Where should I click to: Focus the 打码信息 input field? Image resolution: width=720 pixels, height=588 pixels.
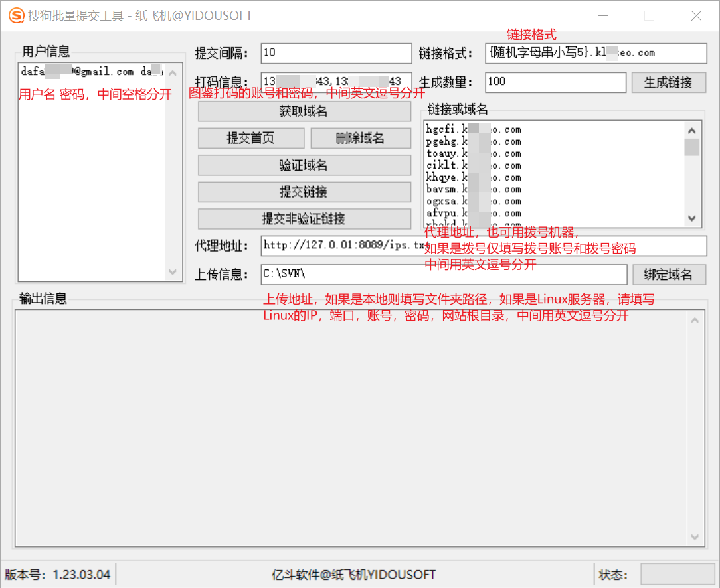click(336, 82)
